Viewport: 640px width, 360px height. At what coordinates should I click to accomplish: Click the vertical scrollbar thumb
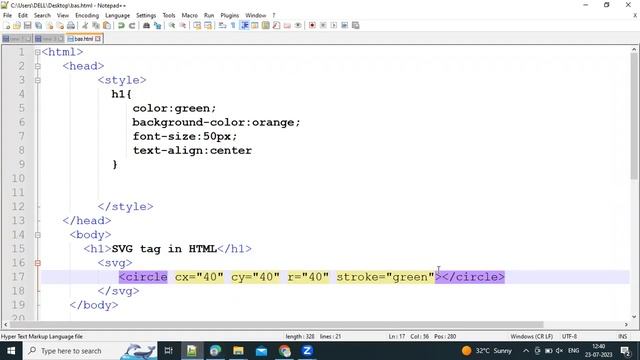633,116
